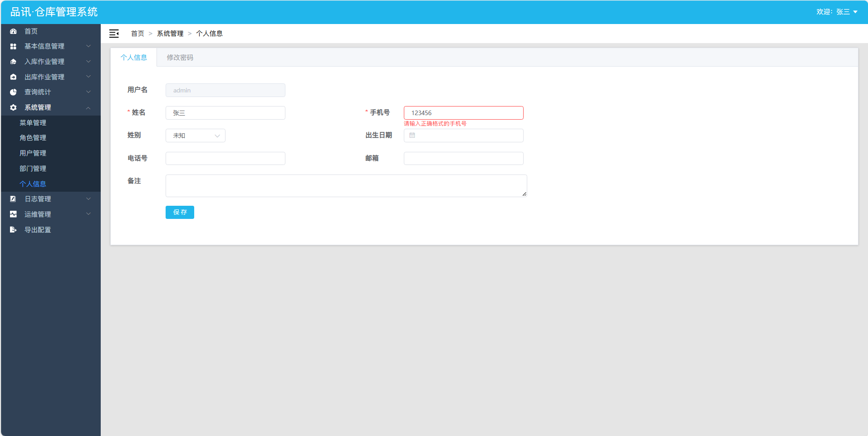
Task: Click 个人信息 breadcrumb text
Action: coord(209,34)
